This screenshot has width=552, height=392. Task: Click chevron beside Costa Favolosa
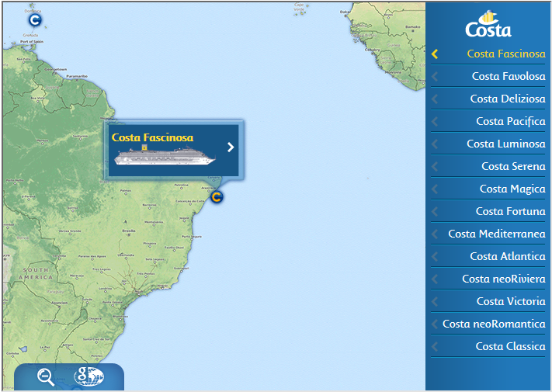pyautogui.click(x=435, y=76)
